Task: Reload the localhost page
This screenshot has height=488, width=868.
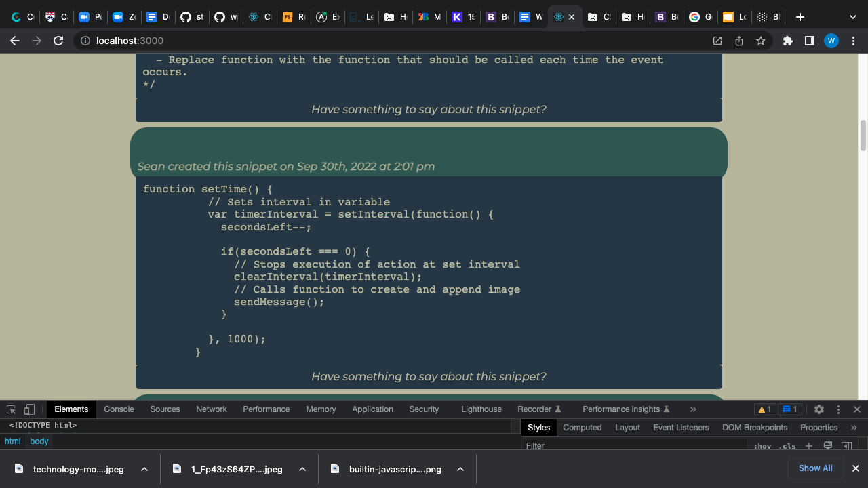Action: coord(58,41)
